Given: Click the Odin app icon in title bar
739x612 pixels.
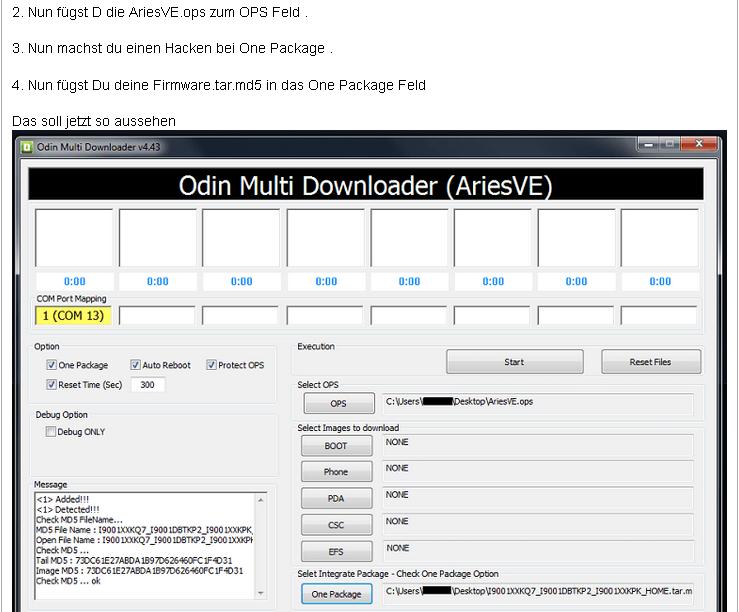Looking at the screenshot, I should [27, 146].
